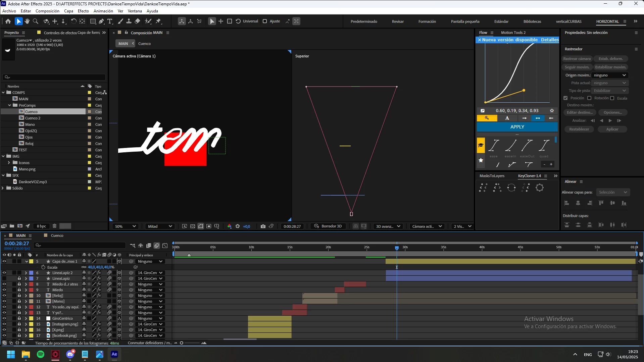Create a new folder in Project panel
This screenshot has height=362, width=644.
click(x=12, y=226)
